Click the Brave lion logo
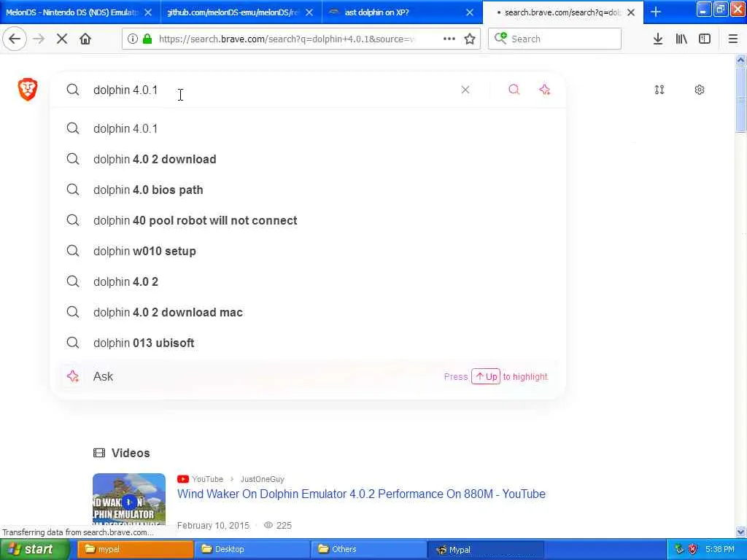This screenshot has height=560, width=747. coord(28,90)
